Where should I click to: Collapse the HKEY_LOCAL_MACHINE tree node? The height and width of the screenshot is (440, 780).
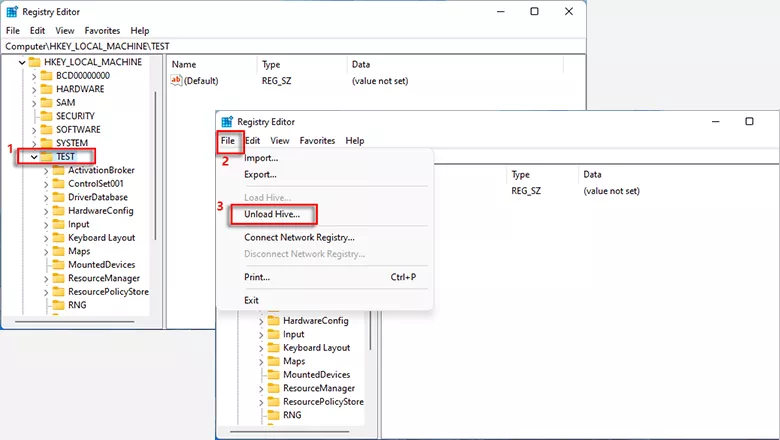coord(22,63)
